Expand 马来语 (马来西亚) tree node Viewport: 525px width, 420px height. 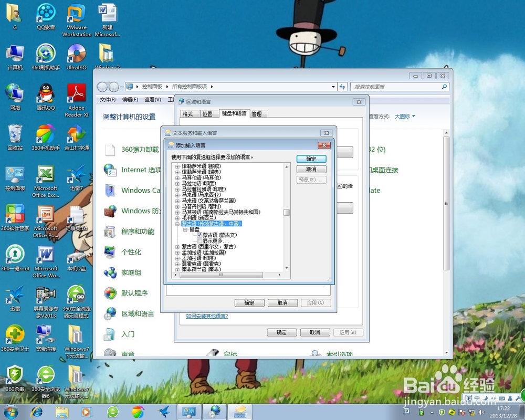177,195
